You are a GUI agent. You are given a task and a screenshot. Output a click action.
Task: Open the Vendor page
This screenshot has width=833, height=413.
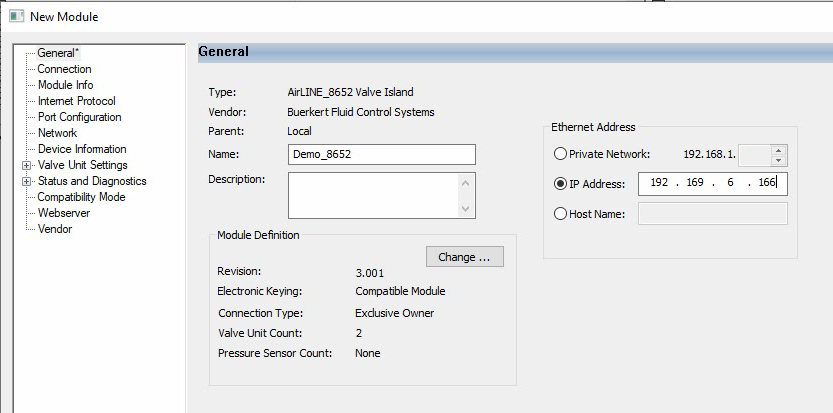[55, 229]
